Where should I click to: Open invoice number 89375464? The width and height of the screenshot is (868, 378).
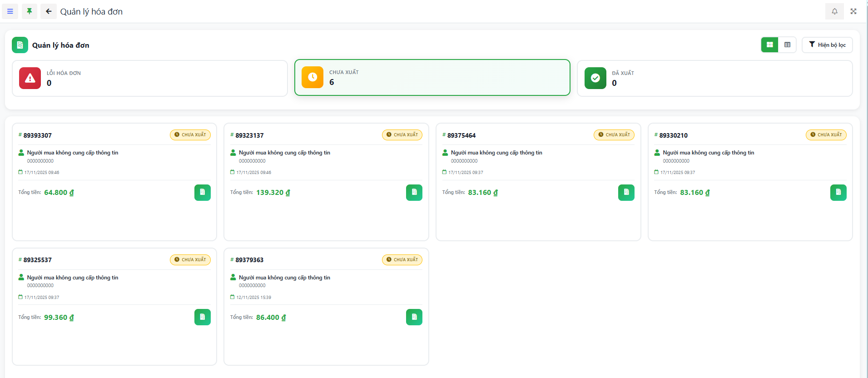point(461,135)
